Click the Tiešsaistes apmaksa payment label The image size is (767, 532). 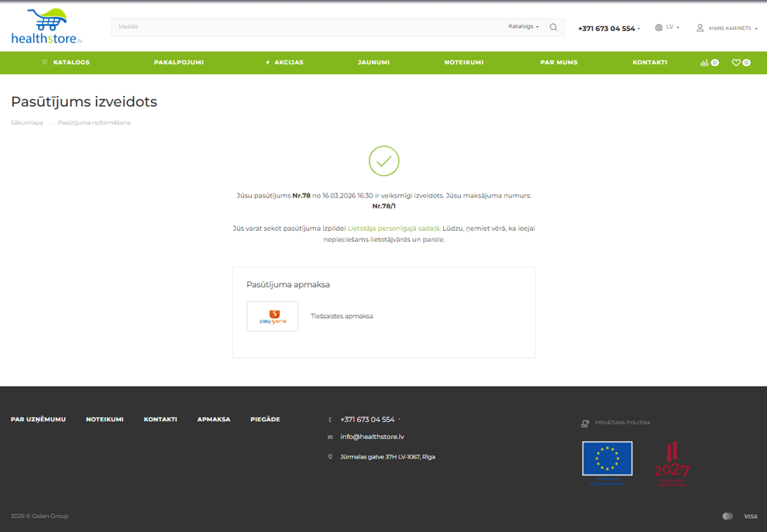click(x=342, y=317)
